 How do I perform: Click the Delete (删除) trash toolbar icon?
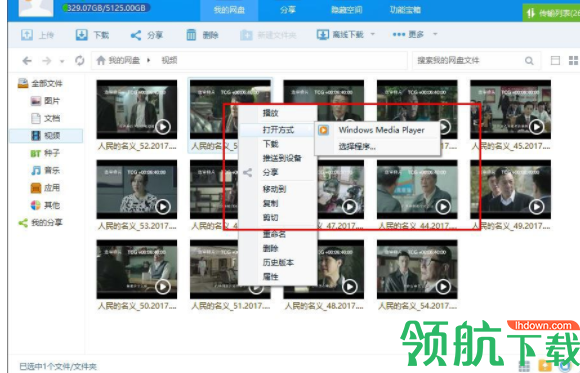(x=191, y=35)
